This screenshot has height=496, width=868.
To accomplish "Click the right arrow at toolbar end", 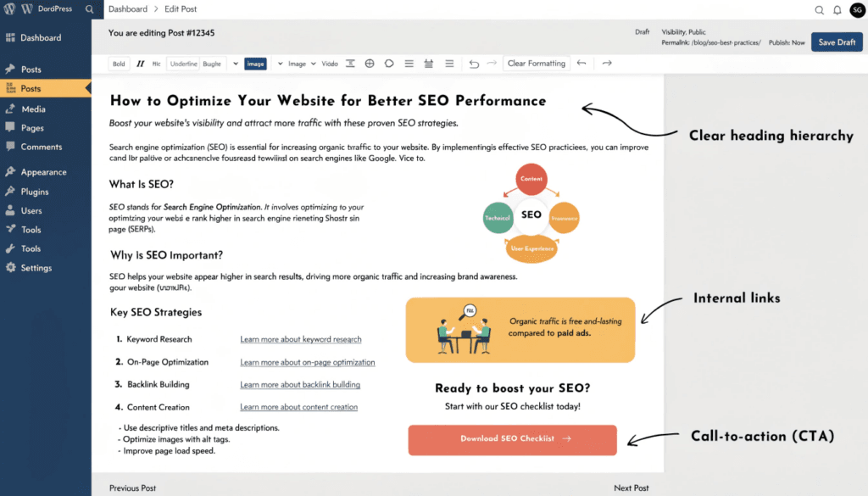I will (x=607, y=63).
